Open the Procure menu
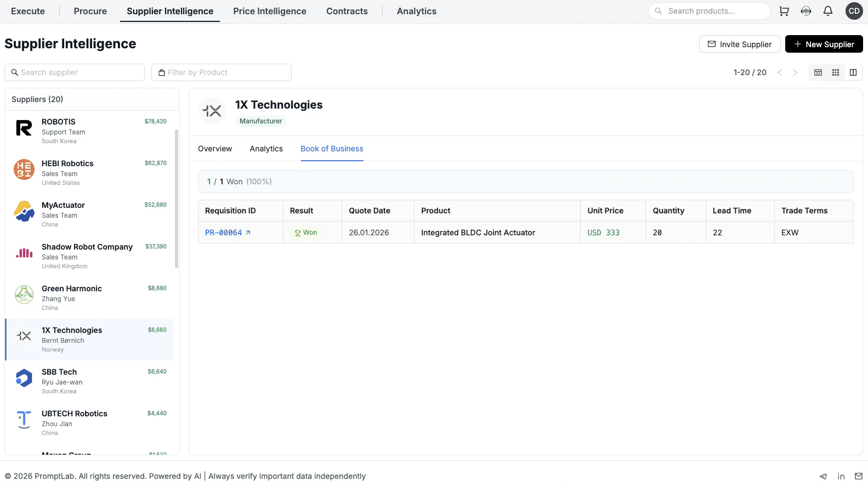Viewport: 868px width, 486px height. tap(90, 11)
